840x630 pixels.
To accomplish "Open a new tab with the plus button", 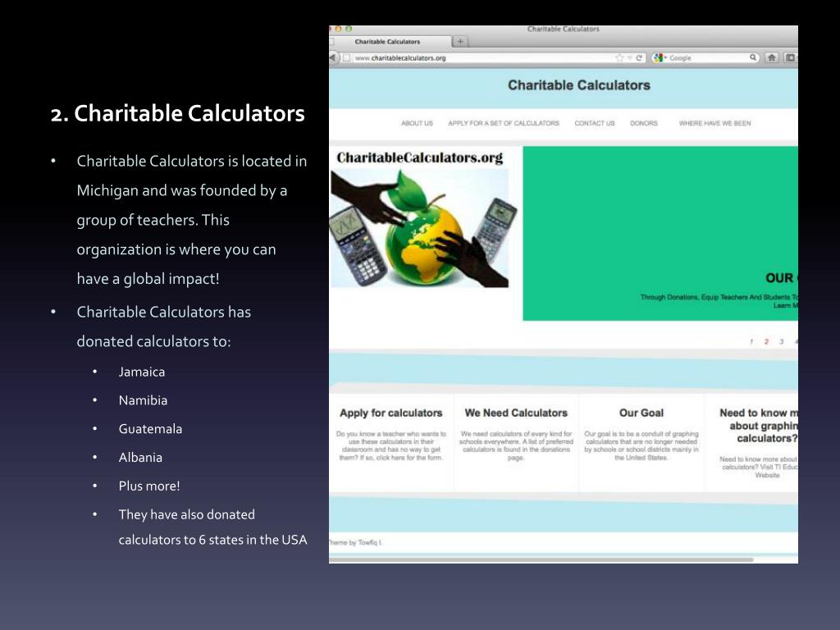I will [x=460, y=41].
